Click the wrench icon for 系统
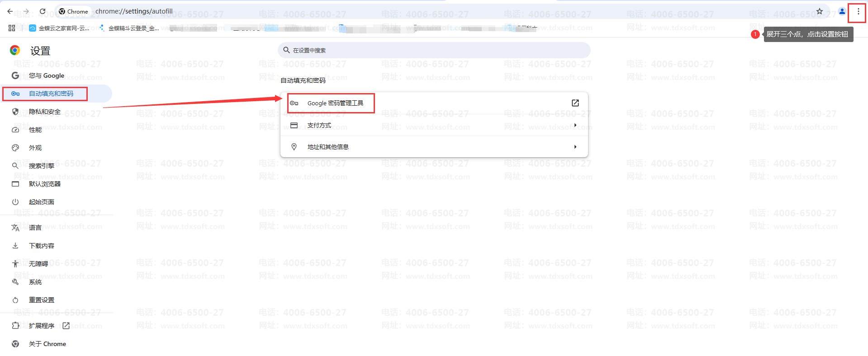868x356 pixels. pos(15,282)
